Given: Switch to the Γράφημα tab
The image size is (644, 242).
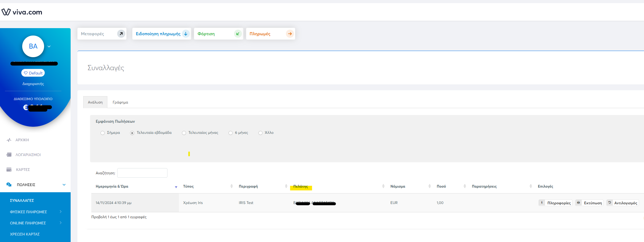Looking at the screenshot, I should tap(120, 102).
